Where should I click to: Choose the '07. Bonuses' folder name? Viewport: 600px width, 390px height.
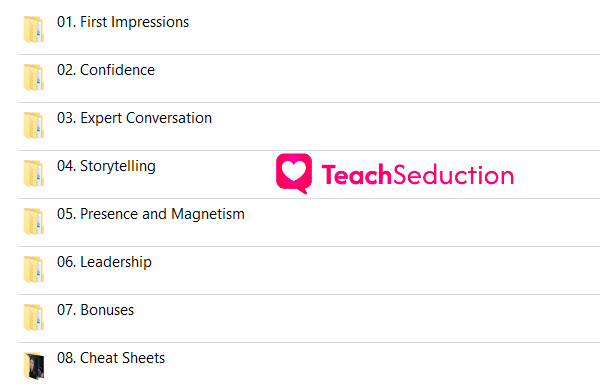point(96,310)
